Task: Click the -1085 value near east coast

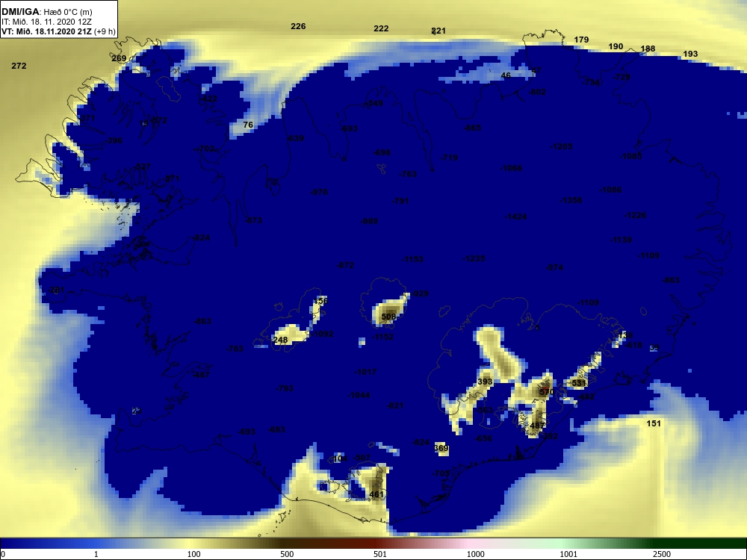Action: coord(630,156)
